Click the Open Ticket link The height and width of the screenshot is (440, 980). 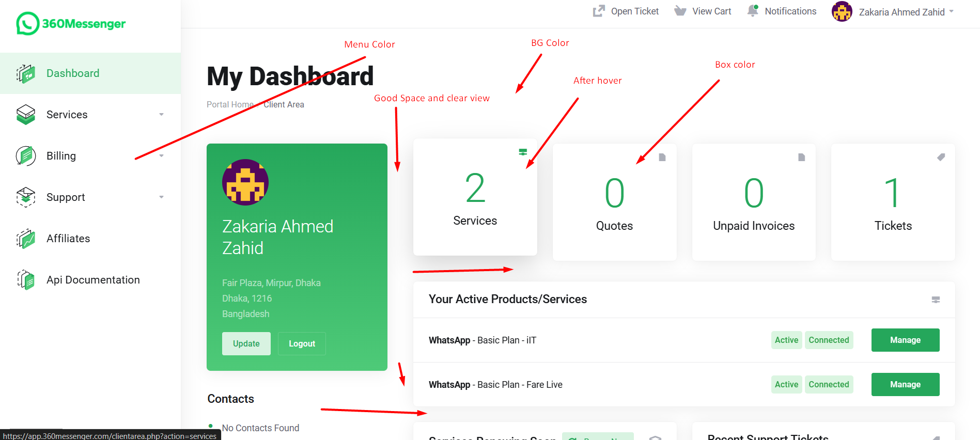tap(626, 11)
